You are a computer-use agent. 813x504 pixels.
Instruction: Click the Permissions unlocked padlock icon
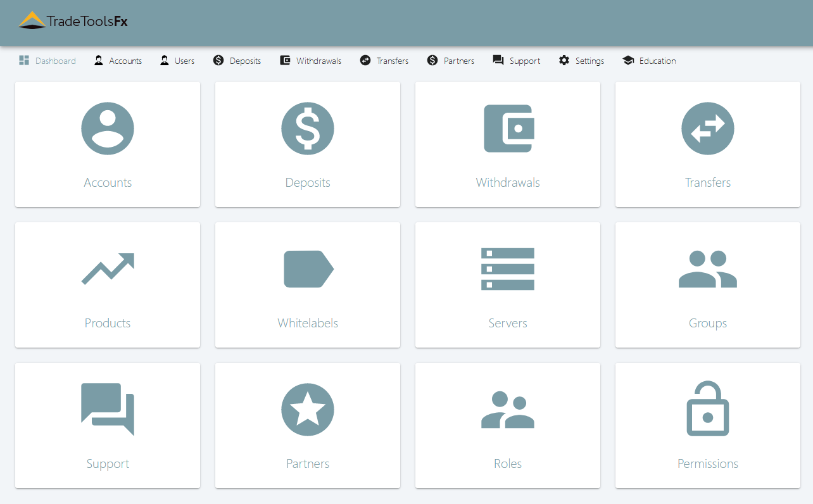coord(707,410)
